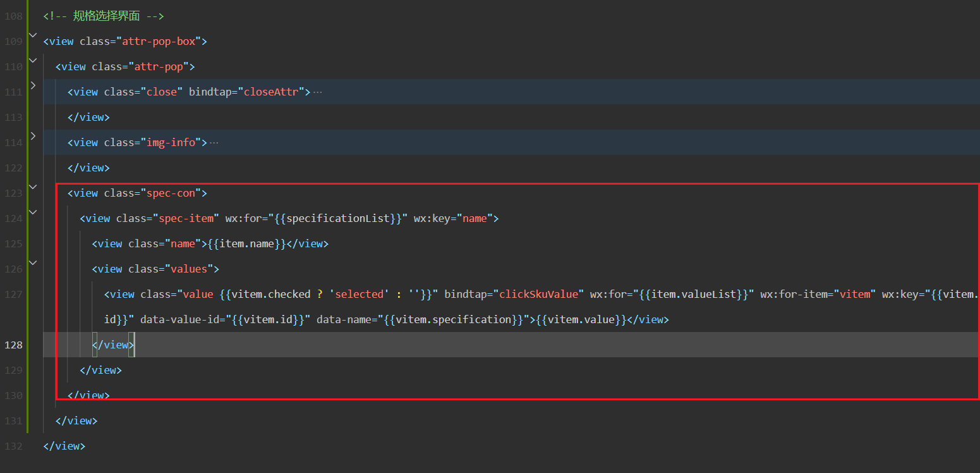This screenshot has width=980, height=473.
Task: Click line number 122 in the gutter
Action: [13, 168]
